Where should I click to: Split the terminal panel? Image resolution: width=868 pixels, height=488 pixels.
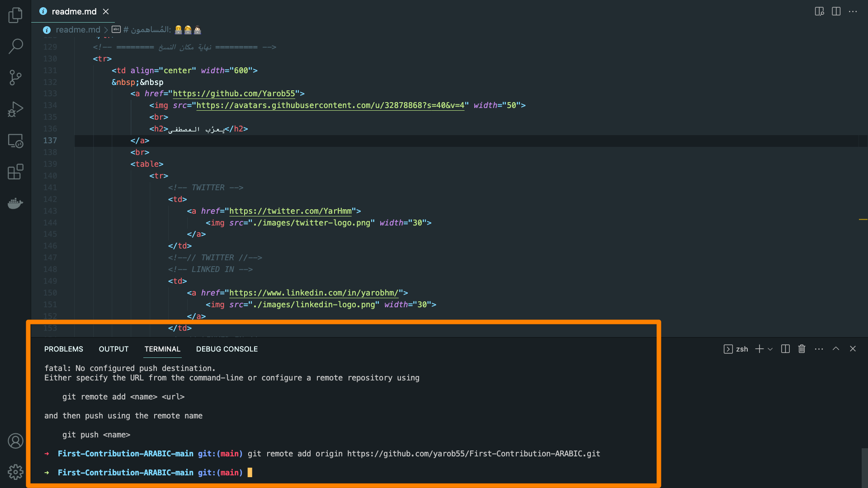pyautogui.click(x=785, y=349)
